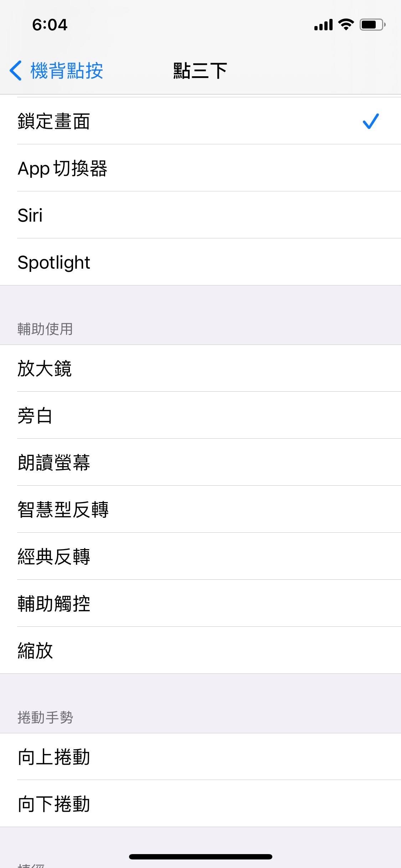Screen dimensions: 401x868
Task: Set triple tap to 朗讀螢幕
Action: point(54,463)
